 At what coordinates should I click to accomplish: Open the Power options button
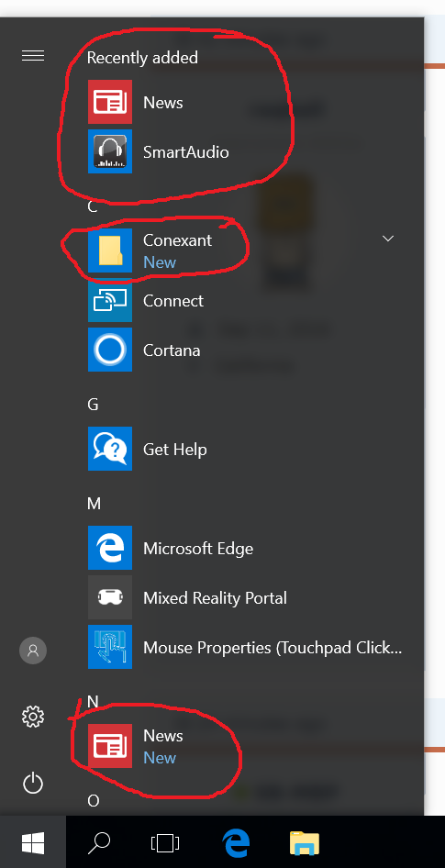click(33, 784)
